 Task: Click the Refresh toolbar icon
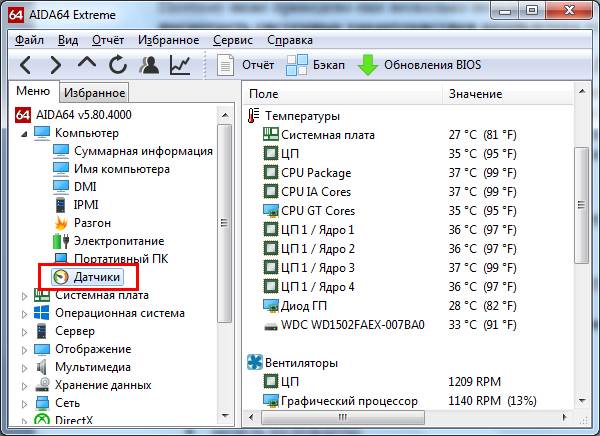(x=117, y=65)
